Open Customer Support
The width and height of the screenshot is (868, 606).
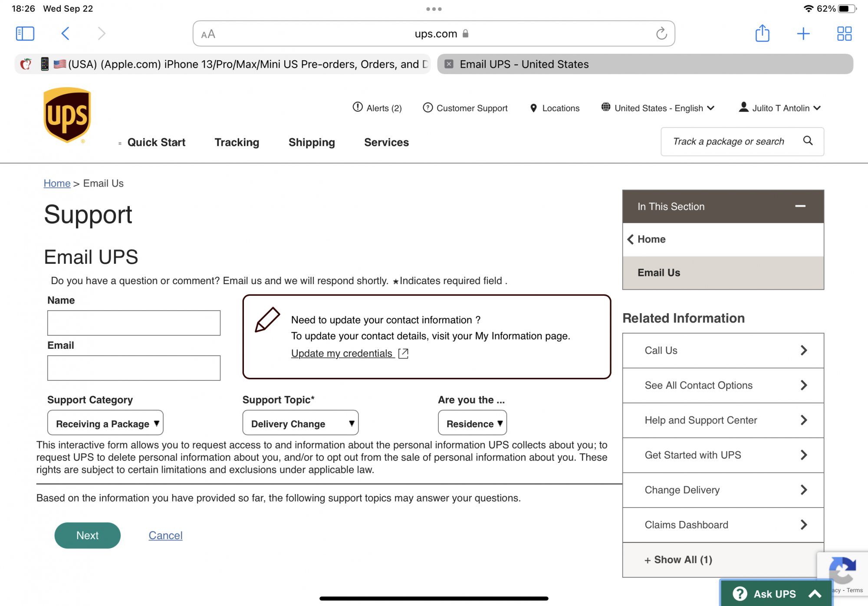465,108
